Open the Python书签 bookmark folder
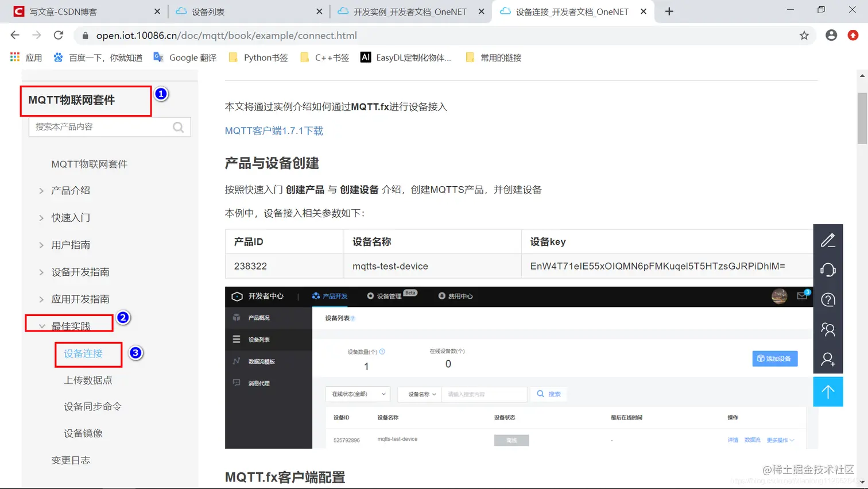Screen dimensions: 868x489 [x=258, y=57]
